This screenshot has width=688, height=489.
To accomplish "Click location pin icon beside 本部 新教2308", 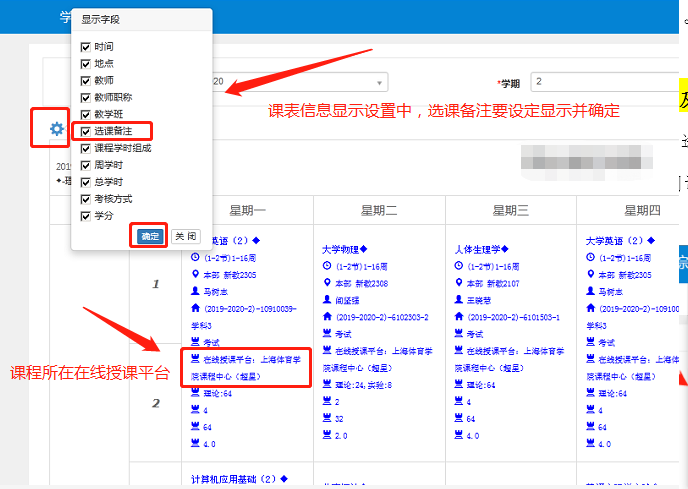I will click(x=326, y=283).
